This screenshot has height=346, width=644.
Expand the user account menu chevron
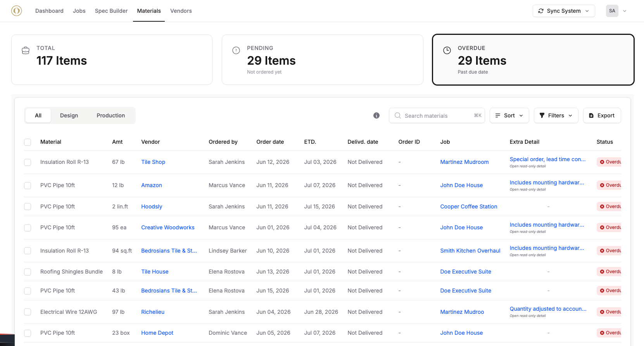625,11
